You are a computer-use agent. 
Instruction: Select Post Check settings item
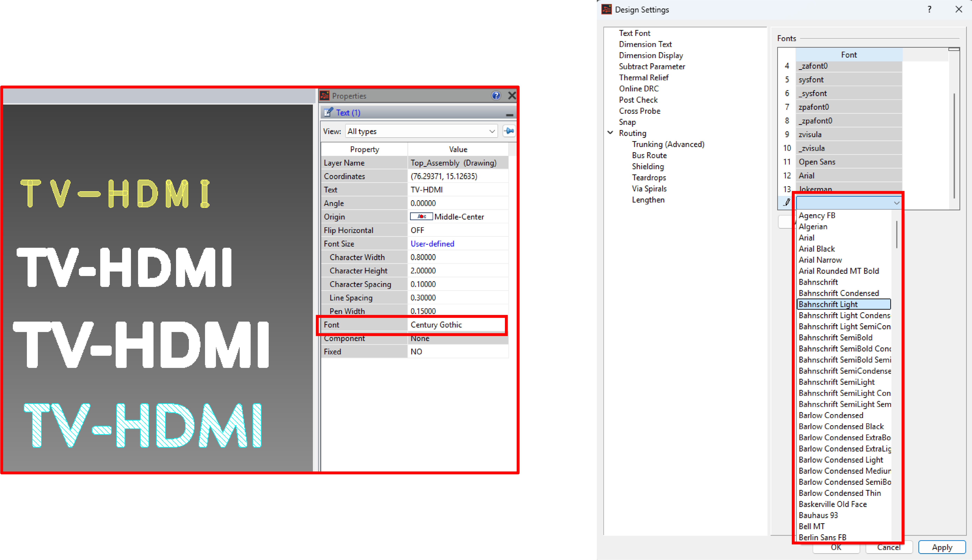(x=638, y=100)
